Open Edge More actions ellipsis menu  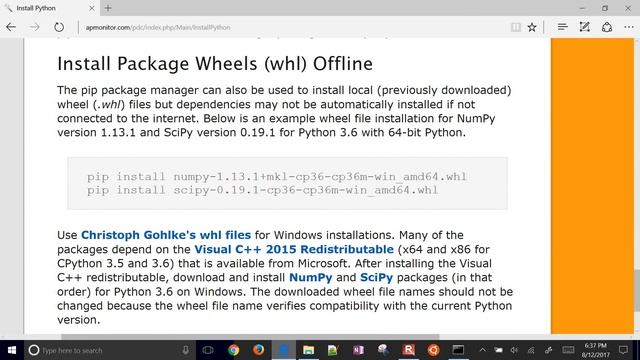(x=629, y=27)
